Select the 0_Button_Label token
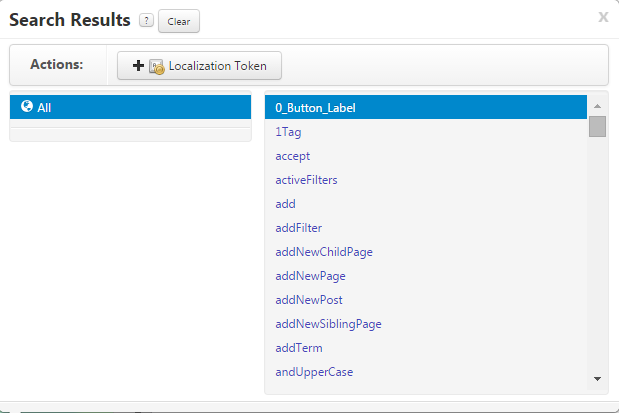This screenshot has height=413, width=619. click(x=426, y=107)
